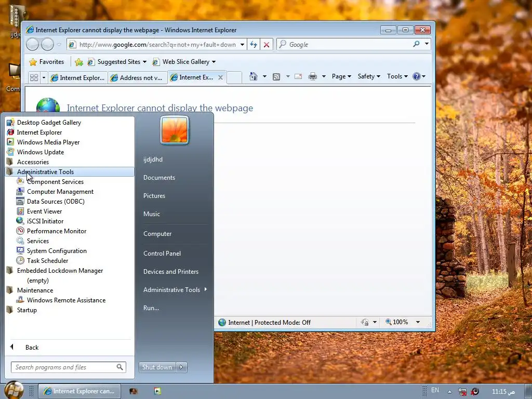Close the active Internet Ex... tab
The width and height of the screenshot is (532, 399).
[x=220, y=77]
